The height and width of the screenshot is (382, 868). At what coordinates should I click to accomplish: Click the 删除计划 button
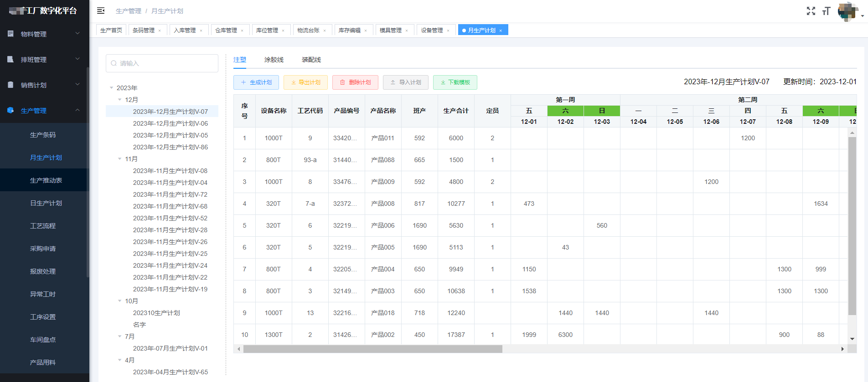coord(356,82)
